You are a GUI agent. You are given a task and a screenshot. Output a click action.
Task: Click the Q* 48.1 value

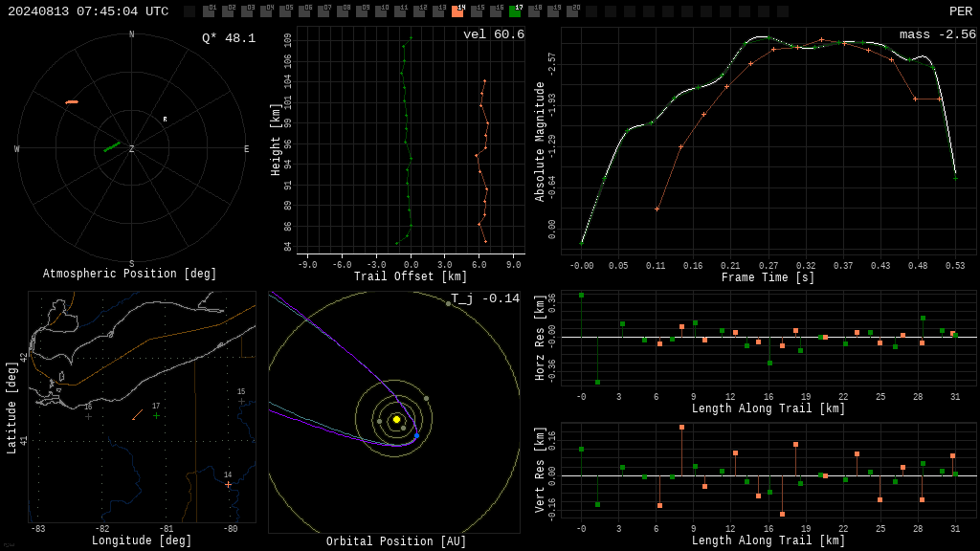pos(229,38)
